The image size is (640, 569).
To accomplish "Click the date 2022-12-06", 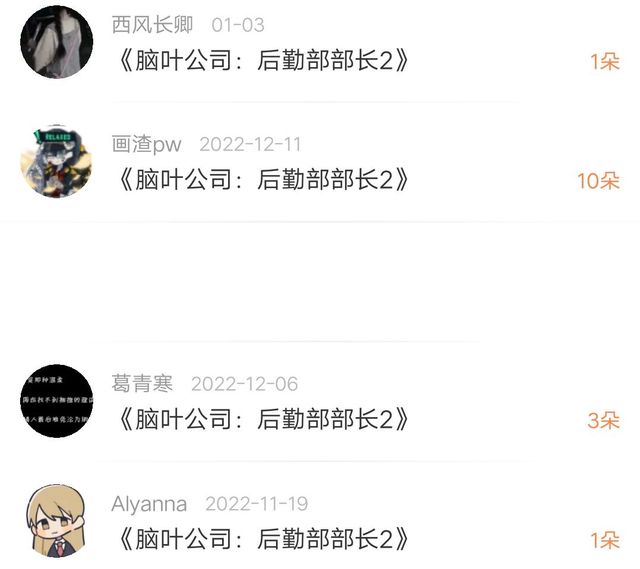I will [245, 384].
